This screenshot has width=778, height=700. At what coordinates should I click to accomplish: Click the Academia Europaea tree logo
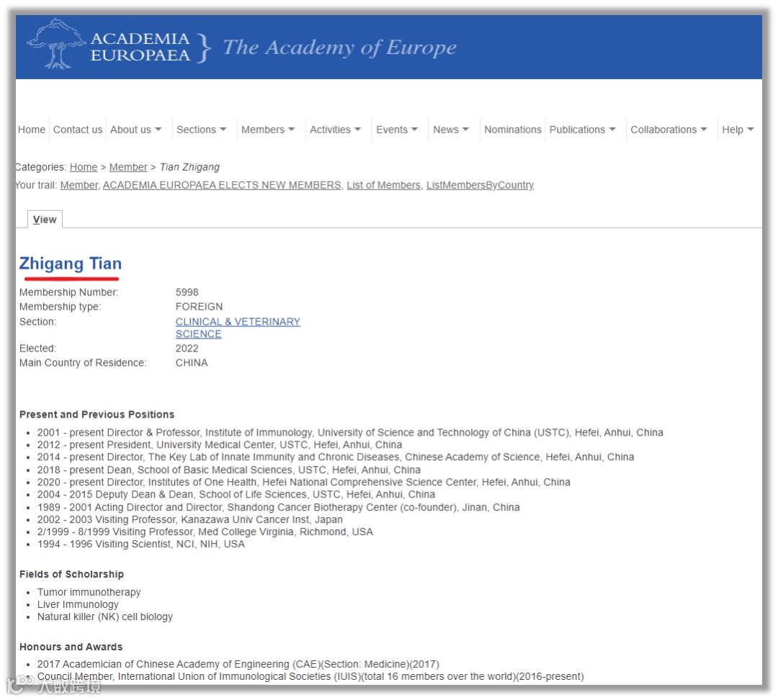coord(57,44)
